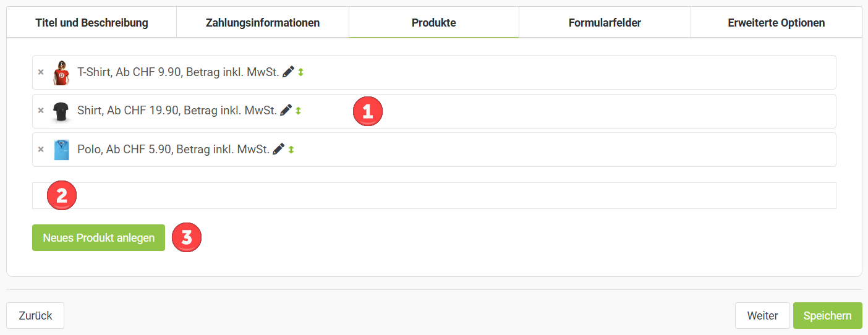Remove the Polo product with its x icon

click(x=41, y=149)
